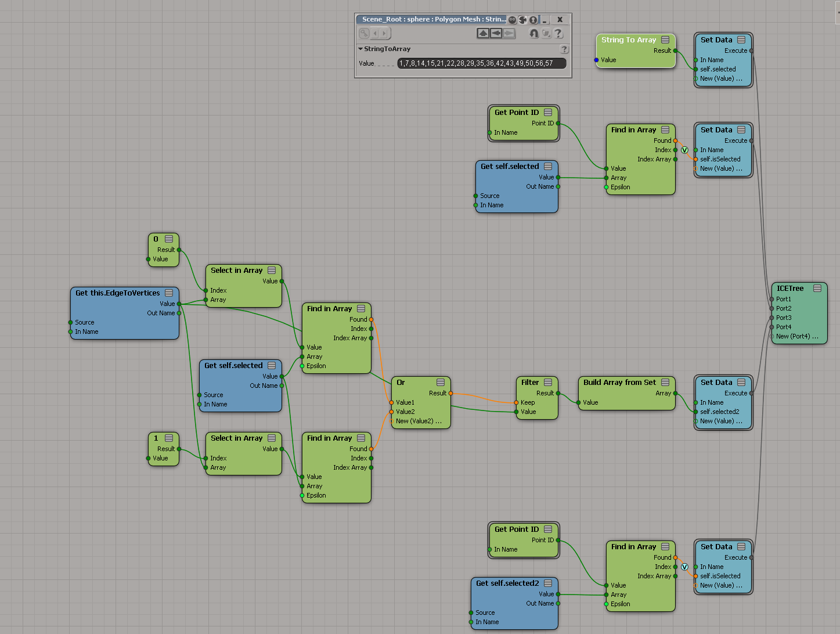The height and width of the screenshot is (634, 840).
Task: Click the curved revert arrow icon
Action: point(533,34)
